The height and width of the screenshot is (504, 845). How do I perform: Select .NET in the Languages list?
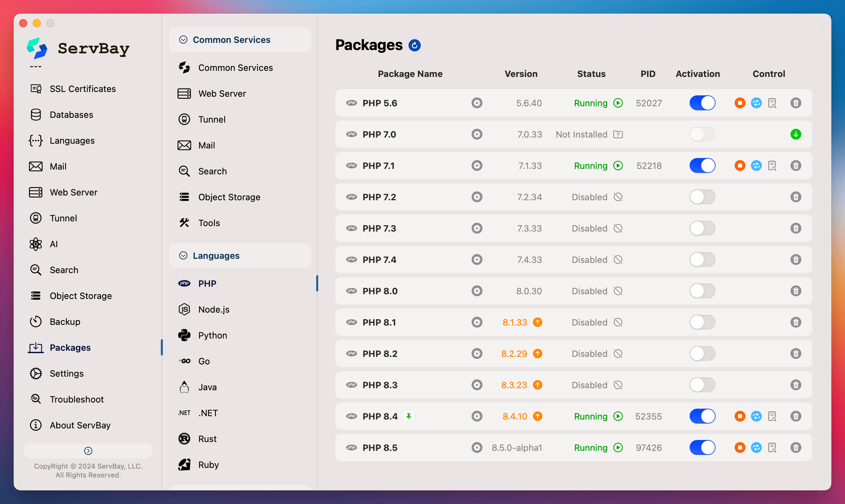coord(198,413)
